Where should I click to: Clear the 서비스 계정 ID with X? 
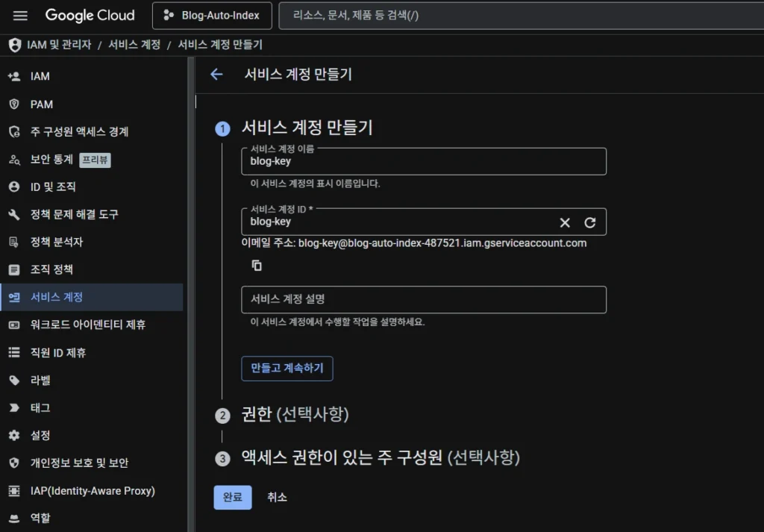pyautogui.click(x=565, y=222)
